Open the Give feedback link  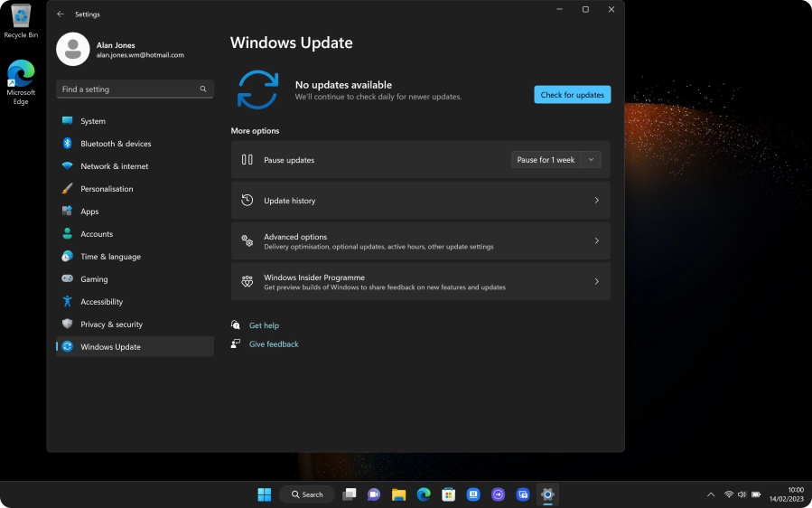pyautogui.click(x=274, y=344)
